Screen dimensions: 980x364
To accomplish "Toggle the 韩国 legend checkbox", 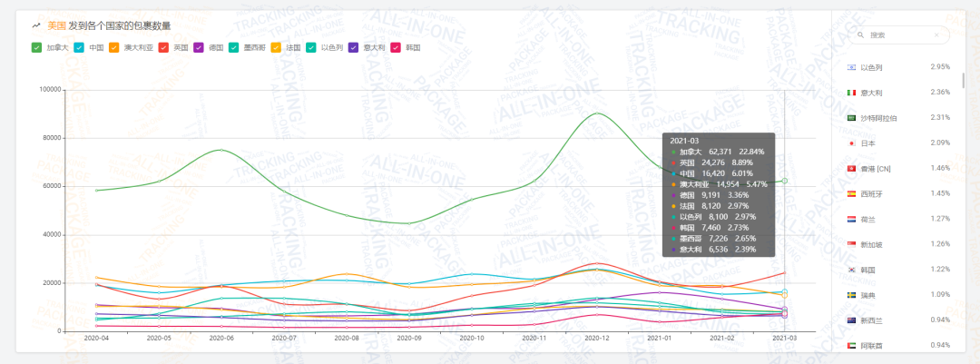I will (396, 47).
